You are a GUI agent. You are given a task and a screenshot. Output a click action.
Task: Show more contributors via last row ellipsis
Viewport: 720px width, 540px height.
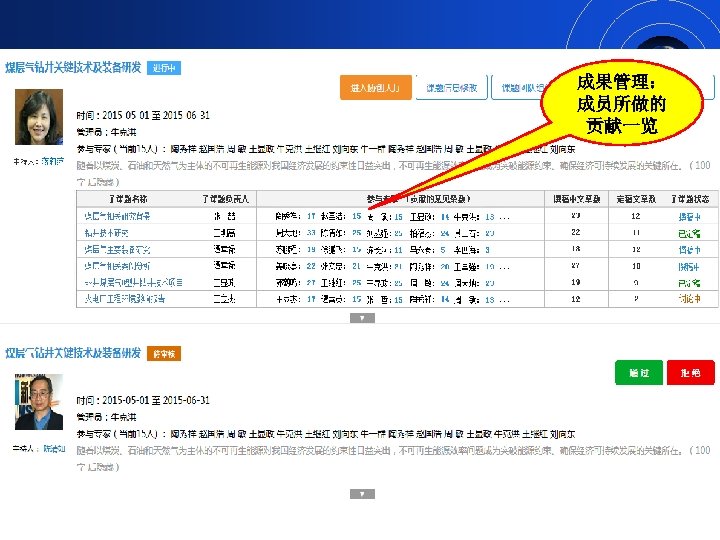click(504, 301)
